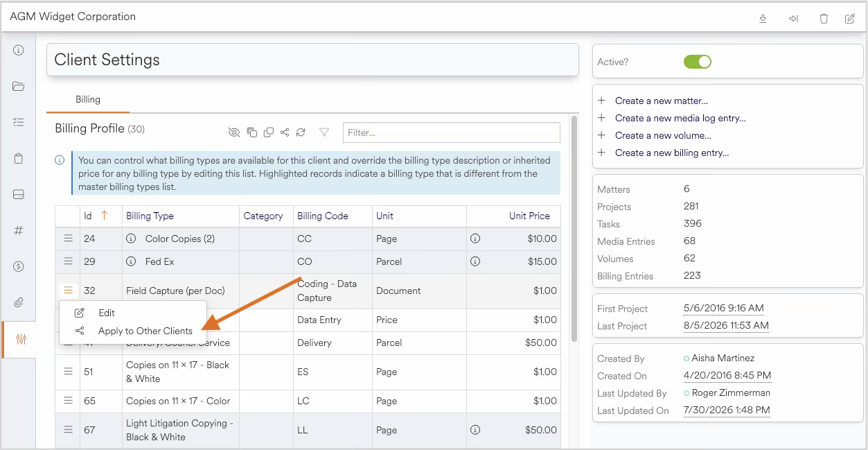Click info icon beside $15.00 unit price
This screenshot has width=868, height=450.
pyautogui.click(x=475, y=261)
